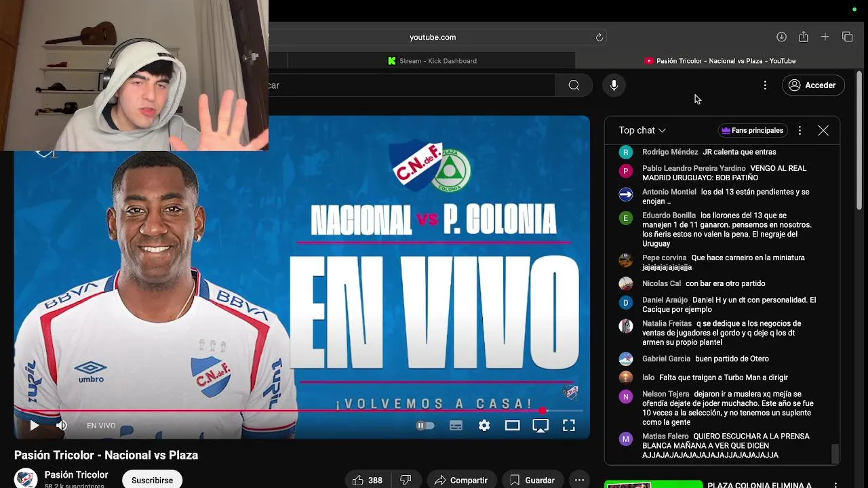This screenshot has width=868, height=488.
Task: Open Safari share icon
Action: tap(804, 37)
